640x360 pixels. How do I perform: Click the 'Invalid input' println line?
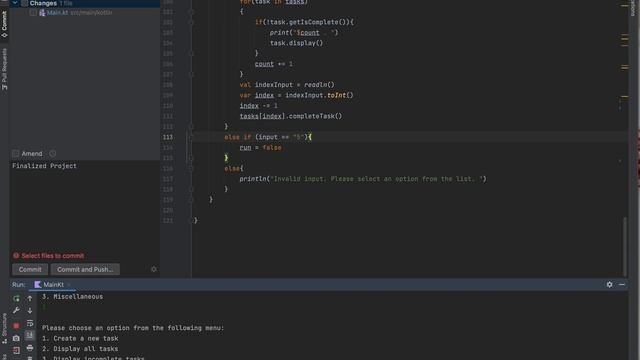click(363, 179)
